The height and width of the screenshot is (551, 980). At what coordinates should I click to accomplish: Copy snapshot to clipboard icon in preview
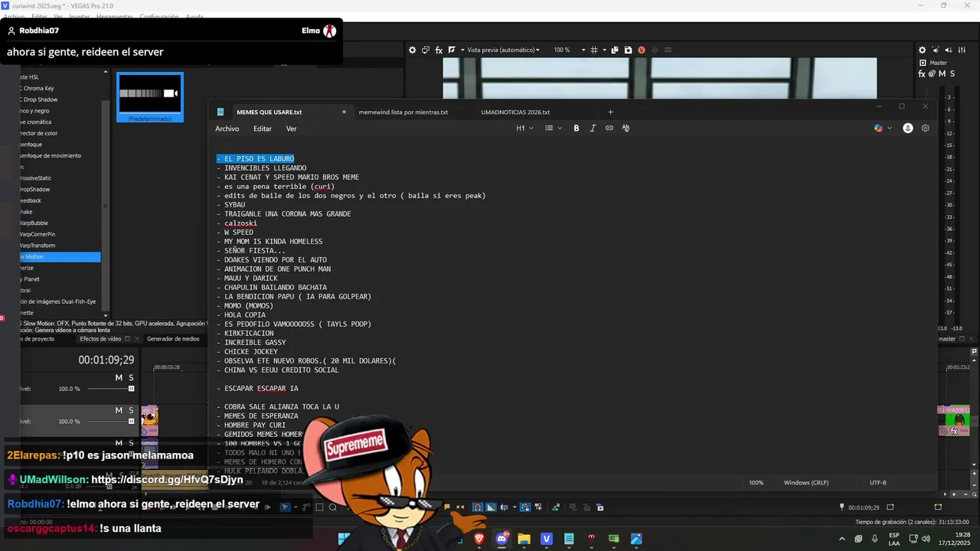(616, 50)
